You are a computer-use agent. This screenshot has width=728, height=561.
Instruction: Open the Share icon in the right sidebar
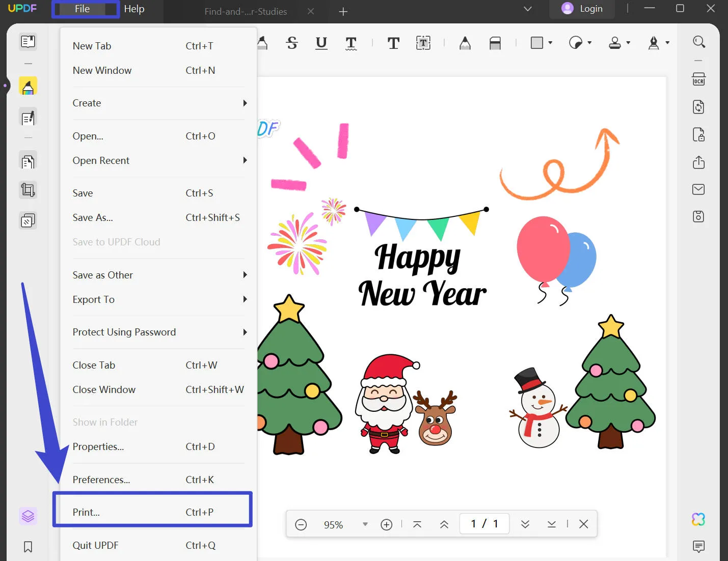[x=698, y=162]
